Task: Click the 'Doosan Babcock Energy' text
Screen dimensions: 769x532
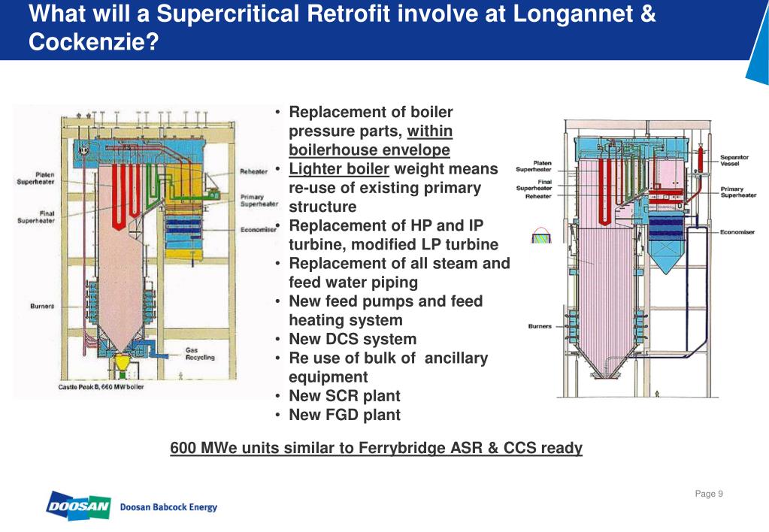Action: coord(168,507)
